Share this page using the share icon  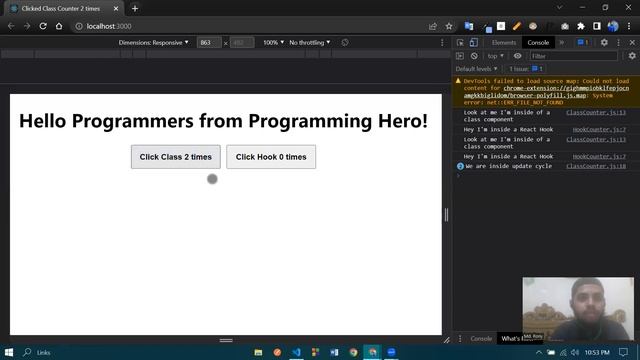click(433, 26)
